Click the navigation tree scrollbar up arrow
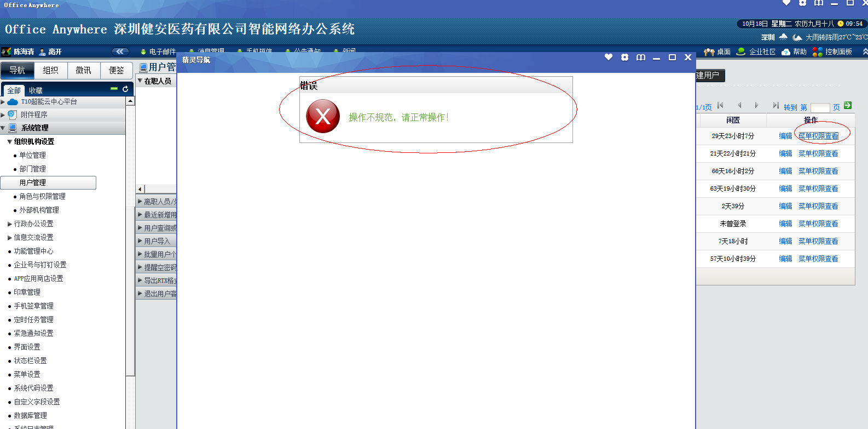This screenshot has height=429, width=868. [x=130, y=101]
